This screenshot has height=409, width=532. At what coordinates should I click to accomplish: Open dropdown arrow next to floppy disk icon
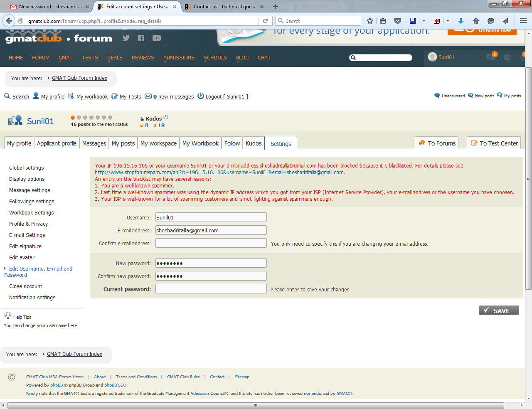424,21
